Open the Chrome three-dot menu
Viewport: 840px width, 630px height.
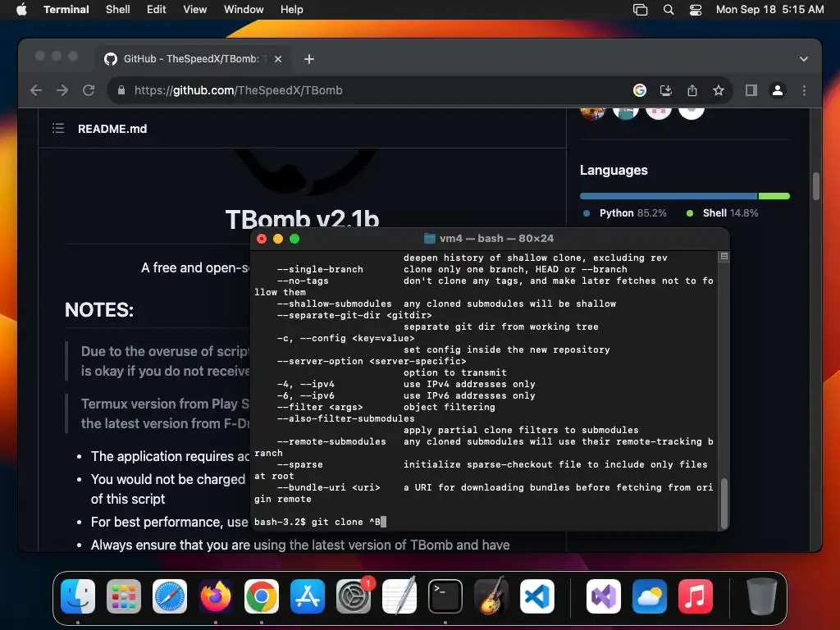point(804,90)
